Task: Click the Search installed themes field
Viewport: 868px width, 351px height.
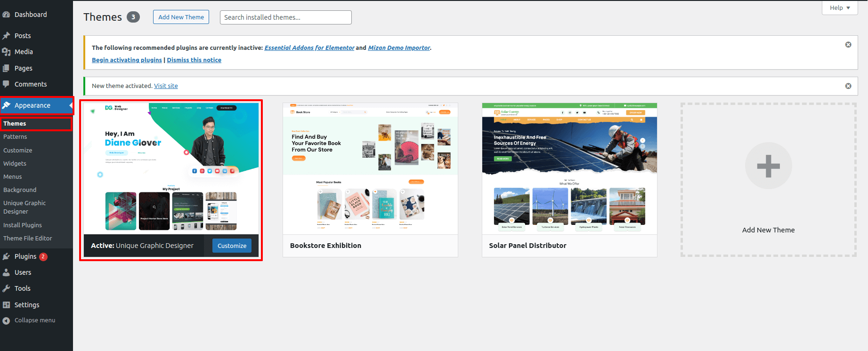Action: [x=285, y=17]
